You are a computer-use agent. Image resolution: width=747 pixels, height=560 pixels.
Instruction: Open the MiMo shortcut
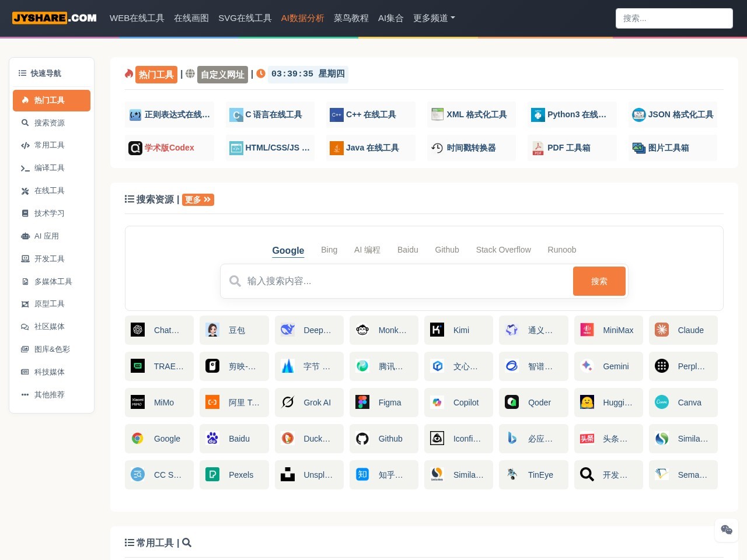click(x=159, y=402)
